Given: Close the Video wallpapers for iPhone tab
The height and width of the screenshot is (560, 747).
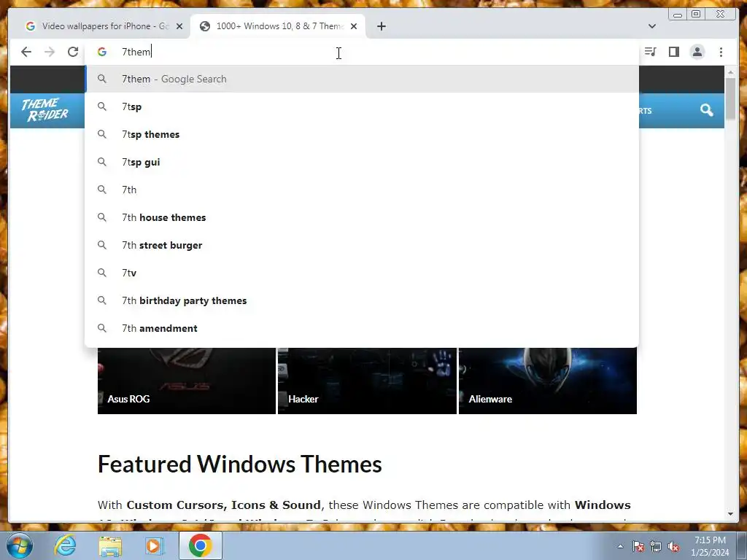Looking at the screenshot, I should tap(179, 26).
